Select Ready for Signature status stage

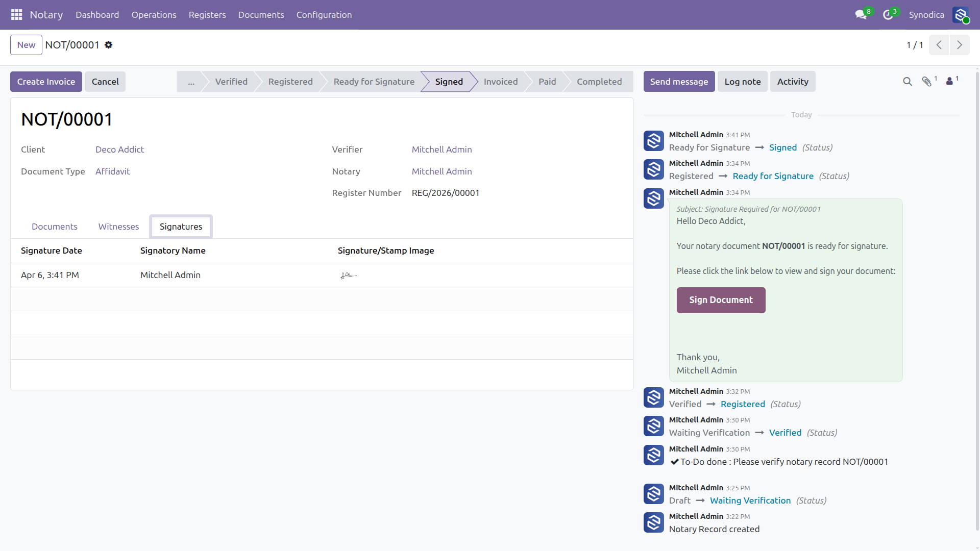374,82
